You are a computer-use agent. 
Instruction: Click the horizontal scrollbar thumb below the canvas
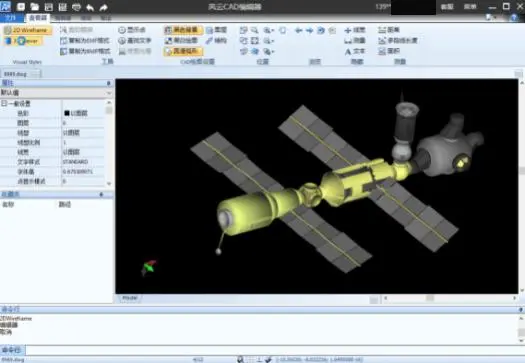pyautogui.click(x=430, y=298)
